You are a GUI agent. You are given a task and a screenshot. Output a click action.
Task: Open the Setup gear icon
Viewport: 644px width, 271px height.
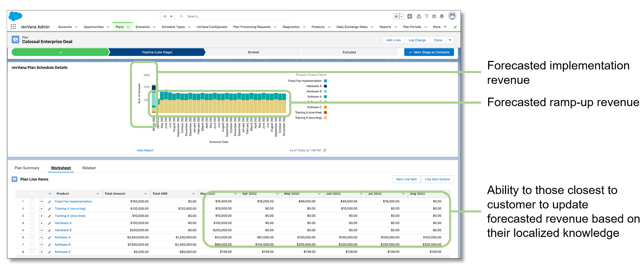coord(434,16)
